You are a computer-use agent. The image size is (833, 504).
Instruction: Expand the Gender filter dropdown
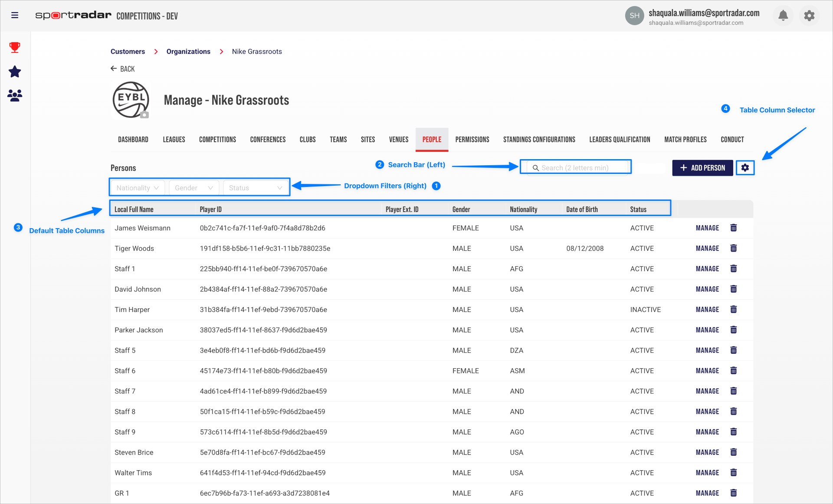click(x=193, y=188)
